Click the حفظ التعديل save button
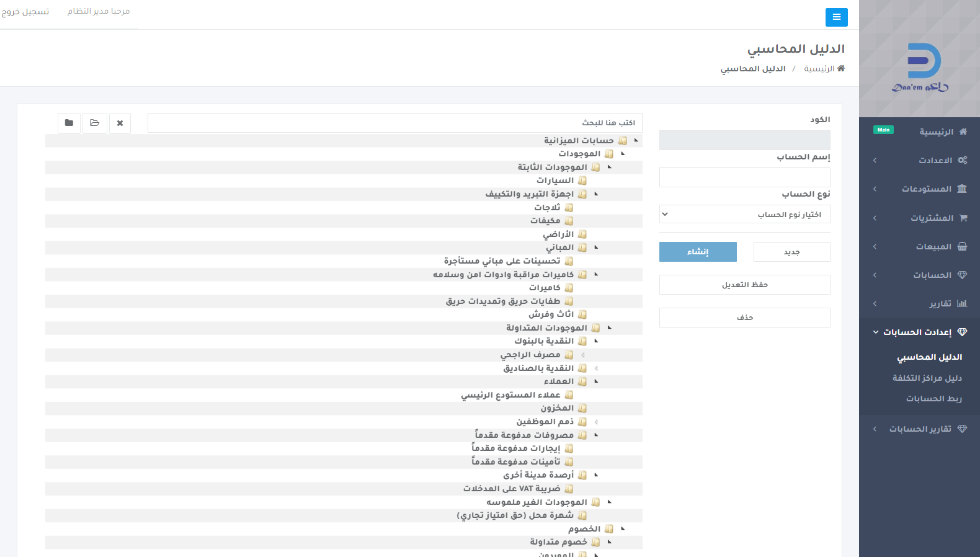Screen dimensions: 980x557 [744, 285]
